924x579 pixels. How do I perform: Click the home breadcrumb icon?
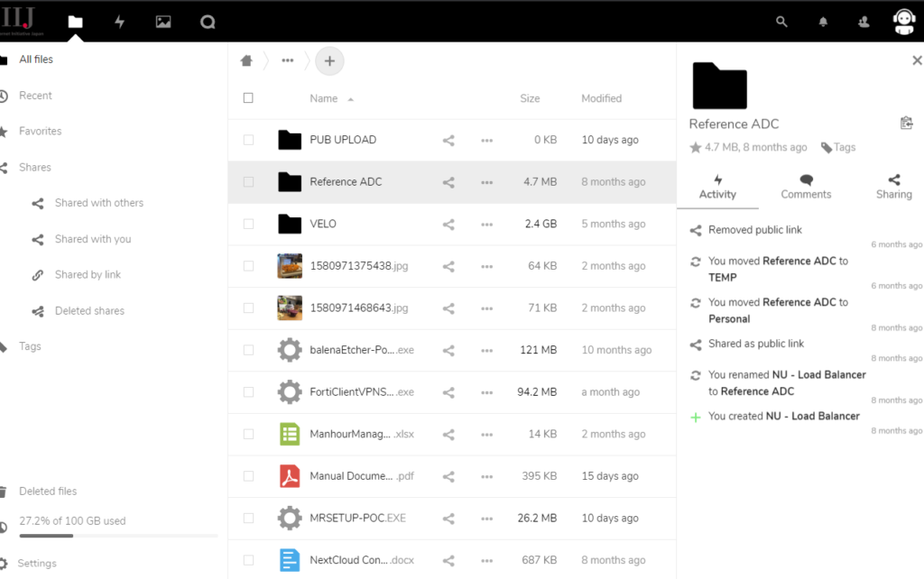click(246, 60)
